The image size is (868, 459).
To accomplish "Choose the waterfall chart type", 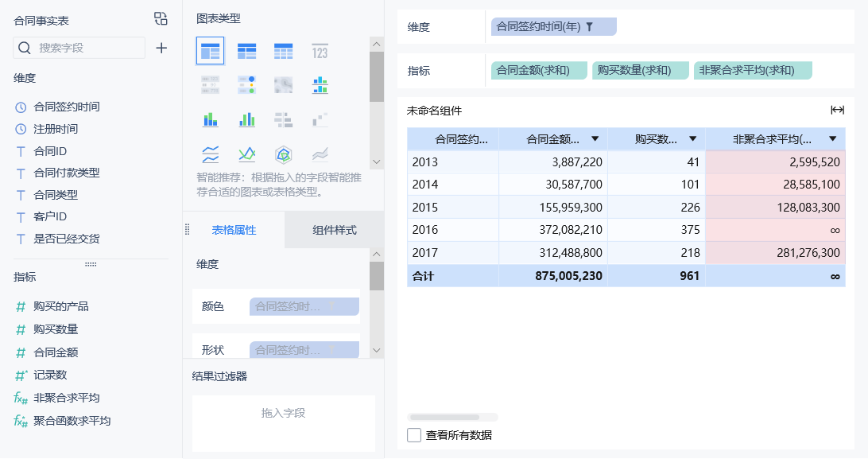I will coord(320,119).
